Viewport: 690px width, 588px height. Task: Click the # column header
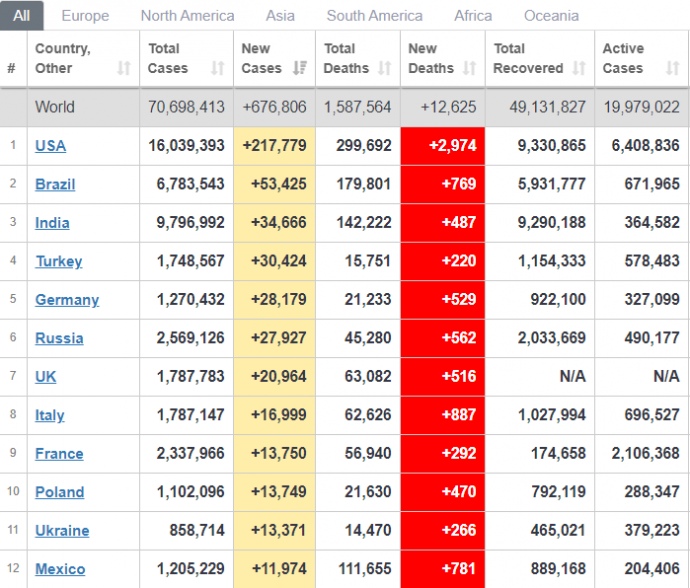(x=12, y=68)
